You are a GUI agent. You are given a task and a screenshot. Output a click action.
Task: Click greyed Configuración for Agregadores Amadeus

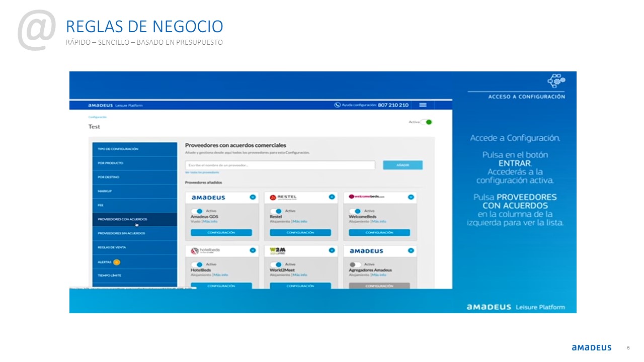[379, 286]
